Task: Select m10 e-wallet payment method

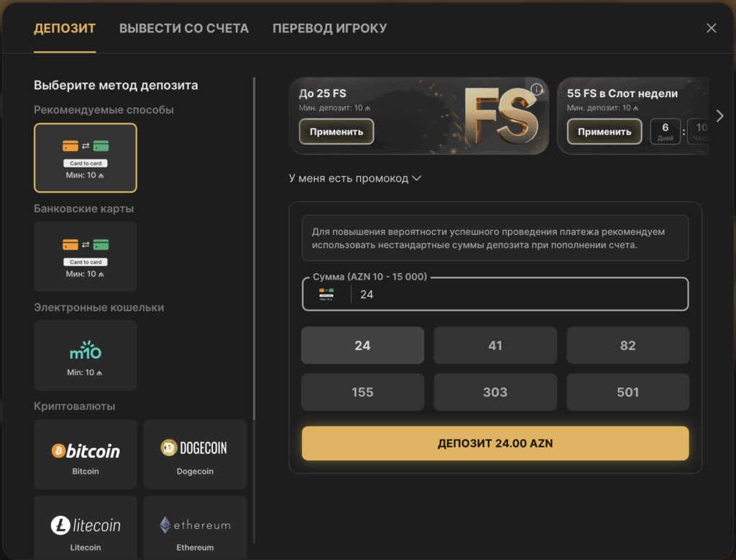Action: [x=86, y=355]
